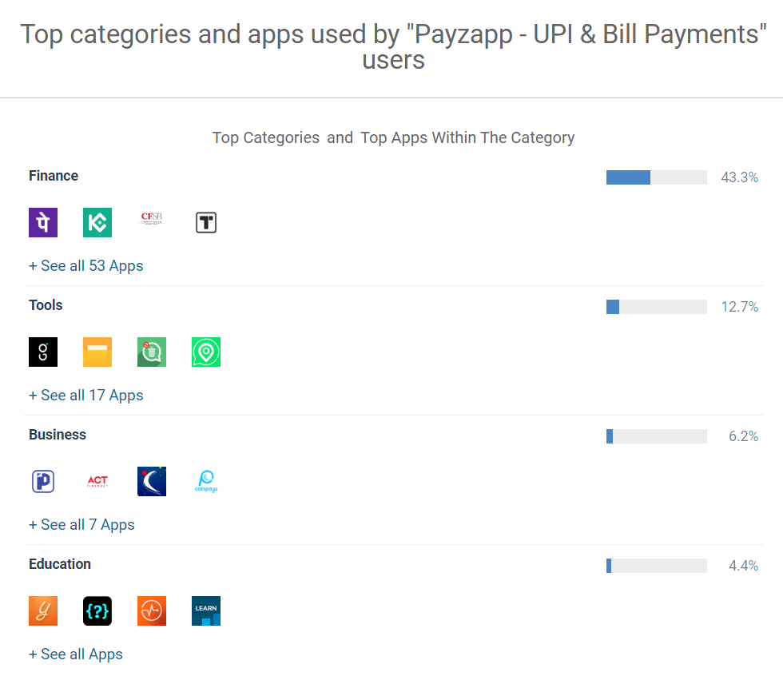Expand the list of 7 Business apps

[81, 524]
